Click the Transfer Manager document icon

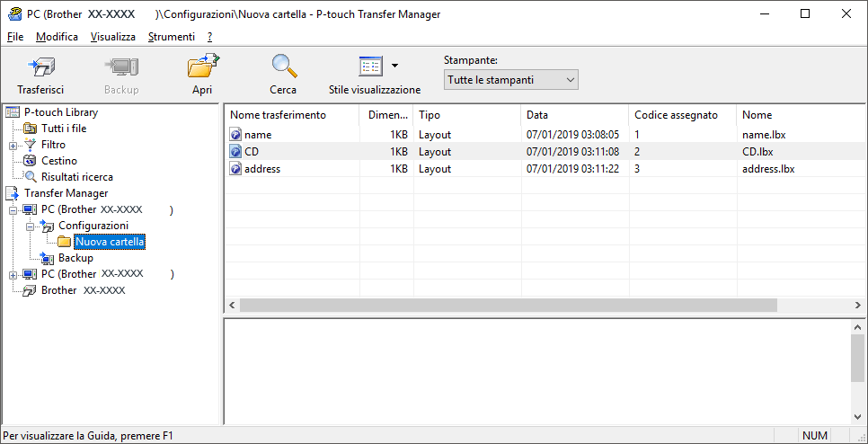pos(12,193)
